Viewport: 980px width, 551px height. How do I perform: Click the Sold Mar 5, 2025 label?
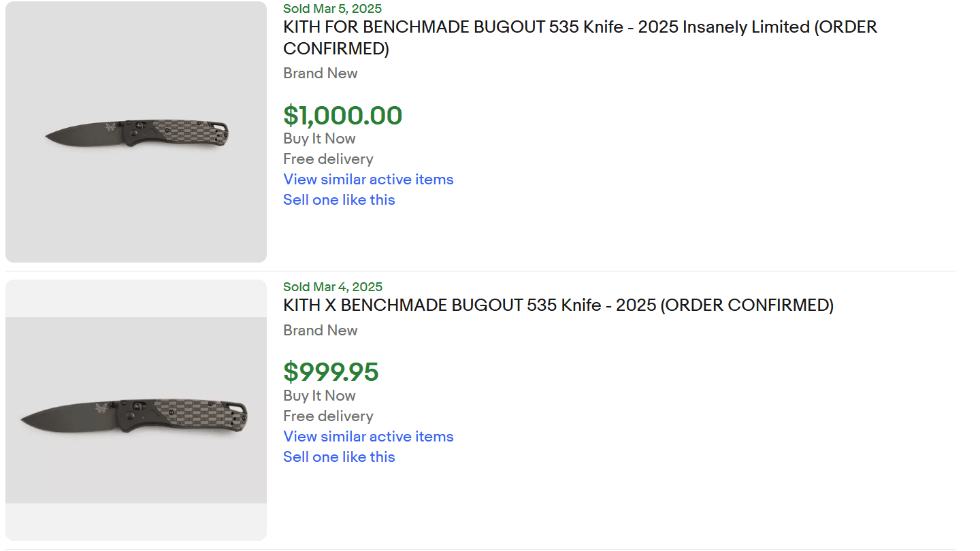[x=332, y=9]
